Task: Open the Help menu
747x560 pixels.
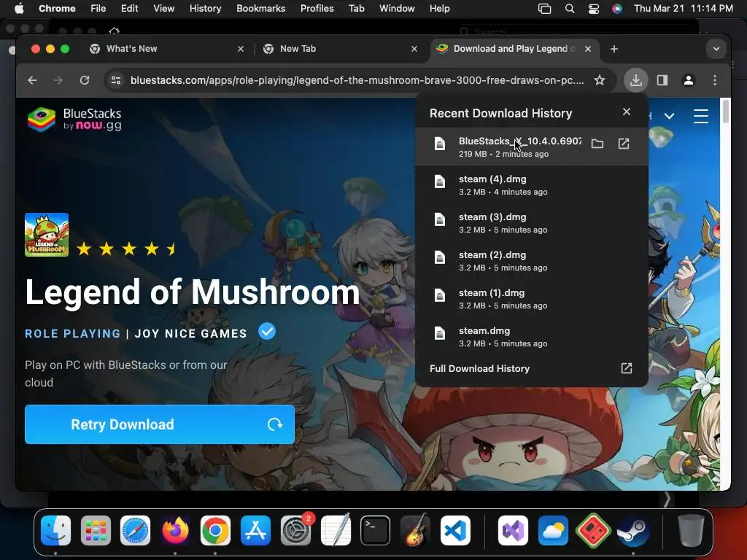Action: point(439,8)
